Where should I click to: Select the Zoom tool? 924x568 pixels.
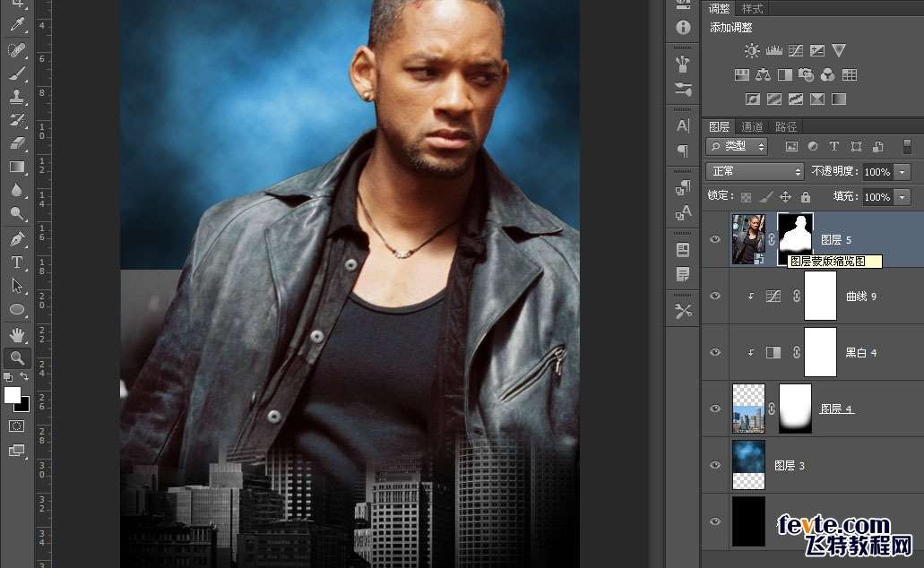[x=17, y=357]
